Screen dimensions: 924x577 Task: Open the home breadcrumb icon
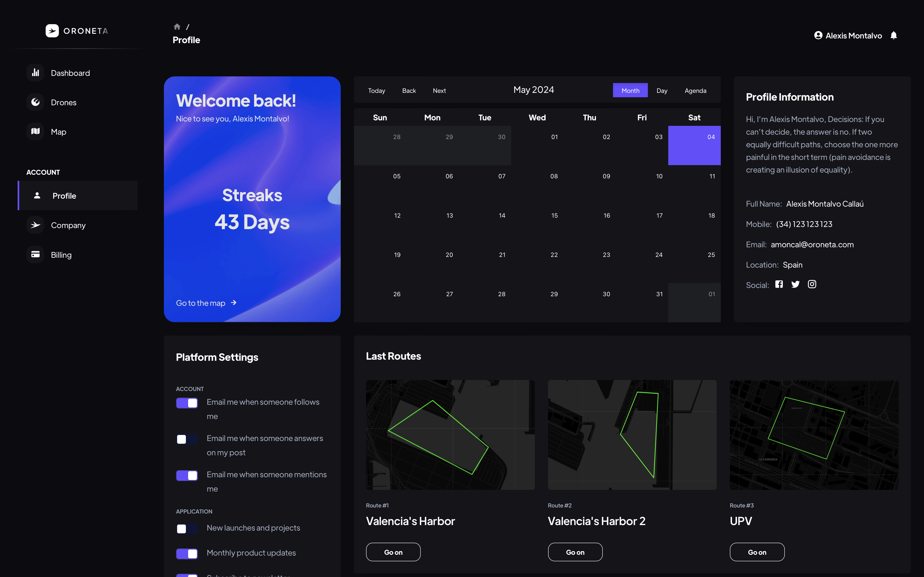[x=177, y=27]
